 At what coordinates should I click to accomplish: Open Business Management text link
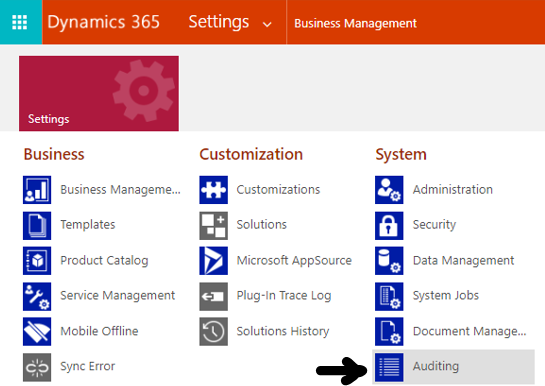click(x=120, y=190)
